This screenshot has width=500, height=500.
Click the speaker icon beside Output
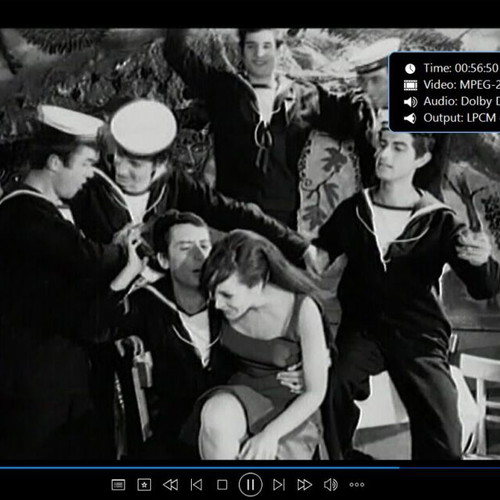pyautogui.click(x=410, y=118)
